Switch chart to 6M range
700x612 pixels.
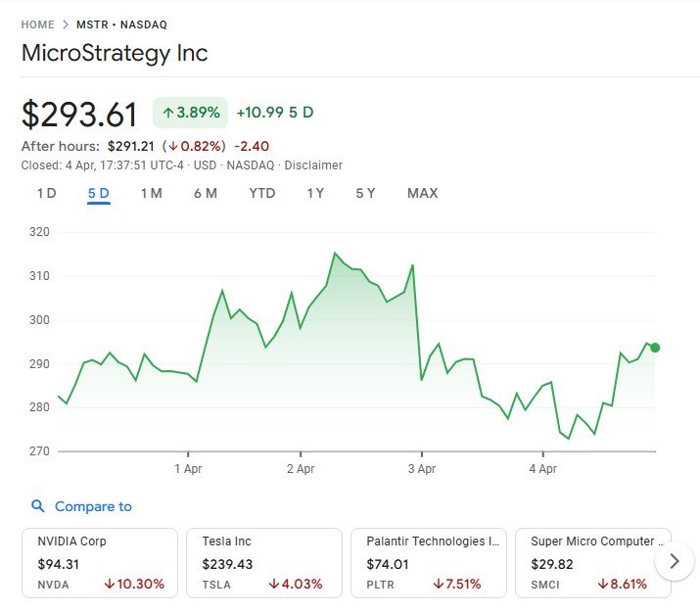(x=205, y=193)
